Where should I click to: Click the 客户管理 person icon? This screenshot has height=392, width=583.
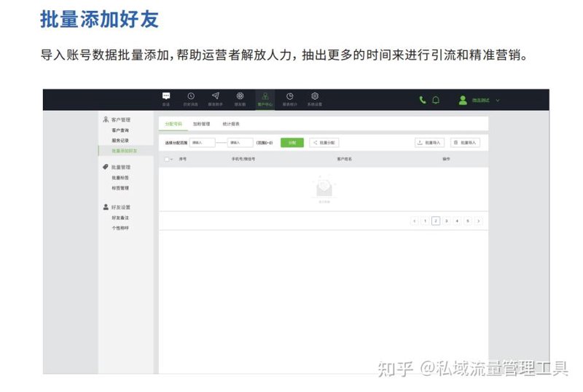coord(106,119)
